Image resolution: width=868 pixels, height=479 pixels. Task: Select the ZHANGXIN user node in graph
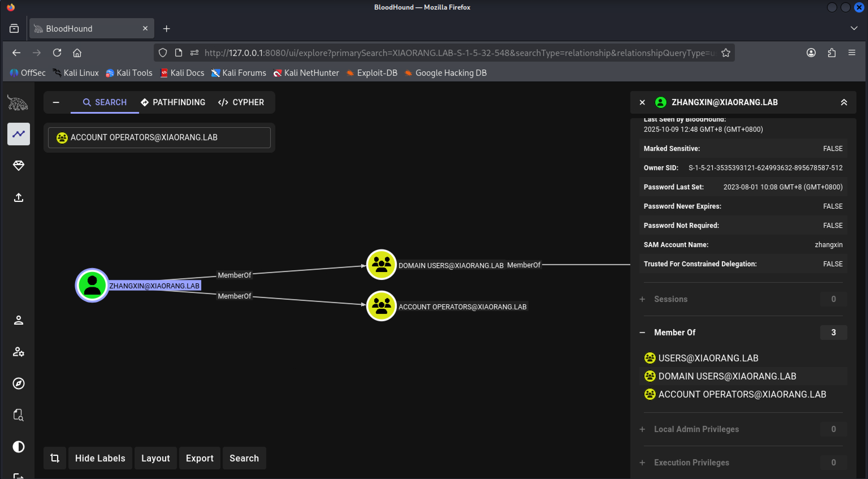(x=92, y=285)
